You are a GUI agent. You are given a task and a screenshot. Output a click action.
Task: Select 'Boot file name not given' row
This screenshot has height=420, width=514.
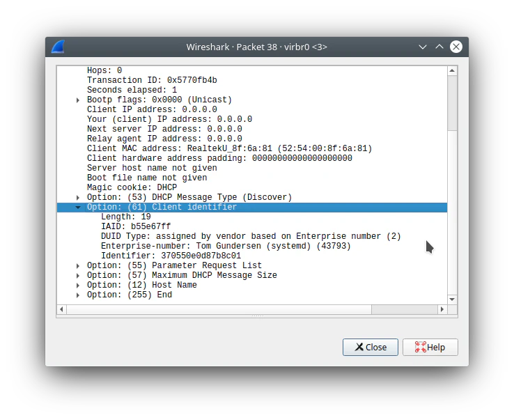[x=252, y=178]
